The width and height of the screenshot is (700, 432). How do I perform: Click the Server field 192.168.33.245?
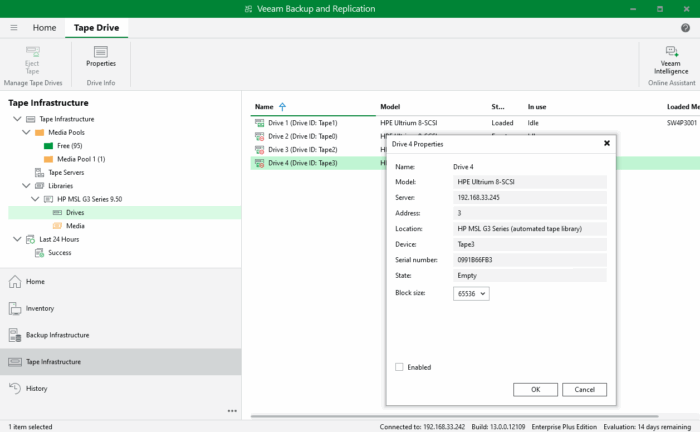point(530,197)
